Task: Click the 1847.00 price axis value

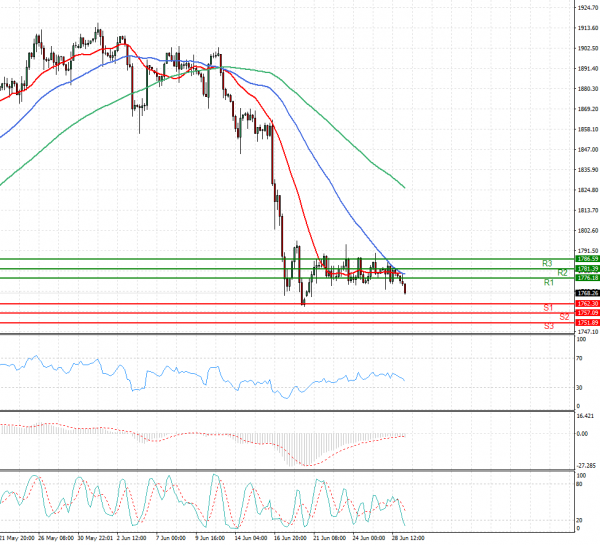Action: click(588, 149)
